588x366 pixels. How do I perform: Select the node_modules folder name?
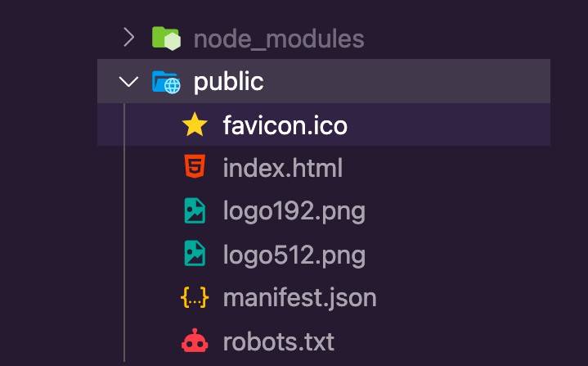278,38
